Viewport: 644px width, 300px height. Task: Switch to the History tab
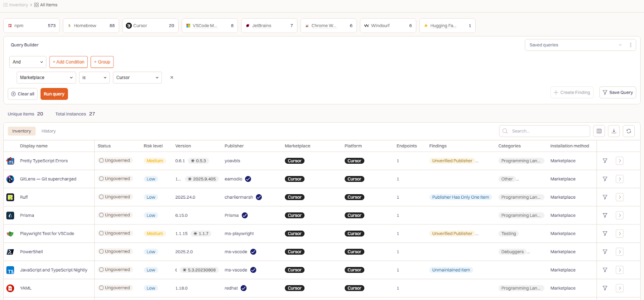[x=49, y=131]
